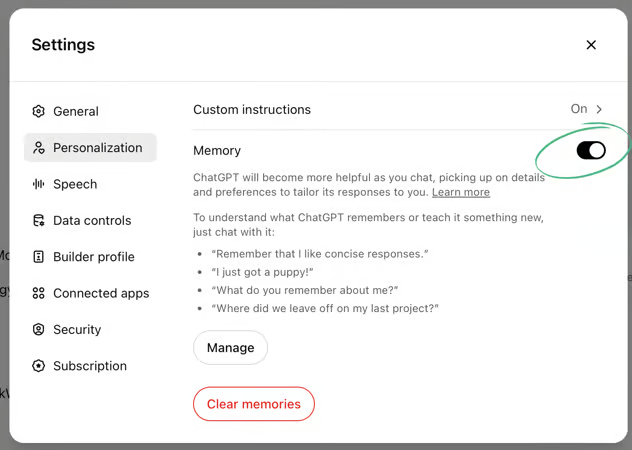Screen dimensions: 632x450
Task: Click the Data controls database icon
Action: pos(38,221)
